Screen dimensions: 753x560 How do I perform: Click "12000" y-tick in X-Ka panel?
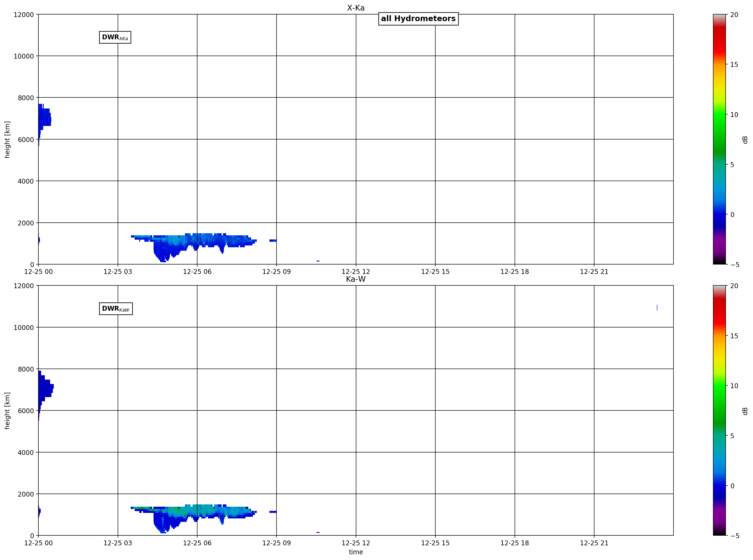[24, 14]
